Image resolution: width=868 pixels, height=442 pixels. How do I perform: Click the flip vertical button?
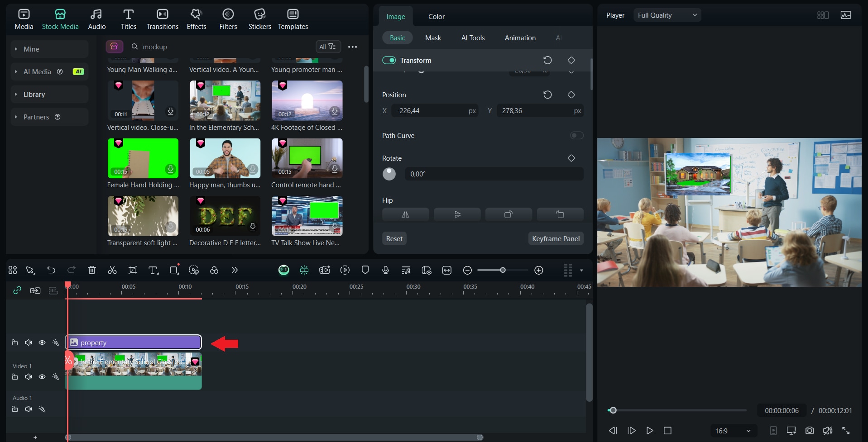(x=457, y=214)
